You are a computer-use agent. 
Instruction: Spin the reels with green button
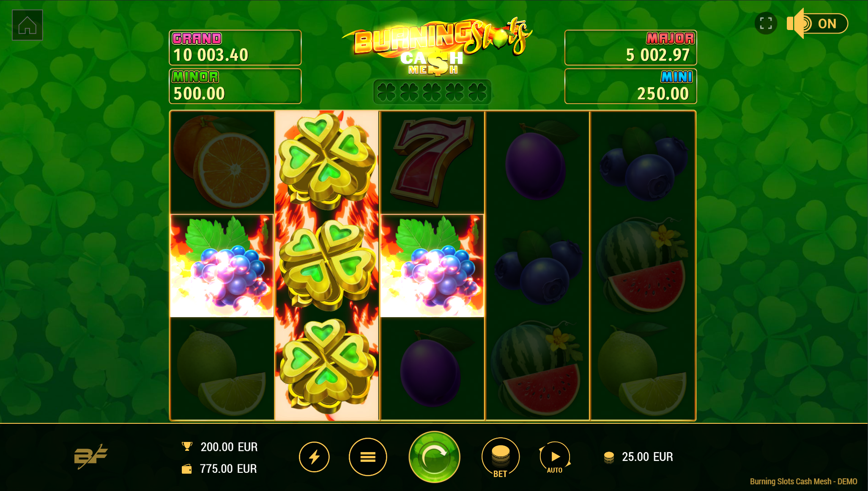(x=434, y=457)
